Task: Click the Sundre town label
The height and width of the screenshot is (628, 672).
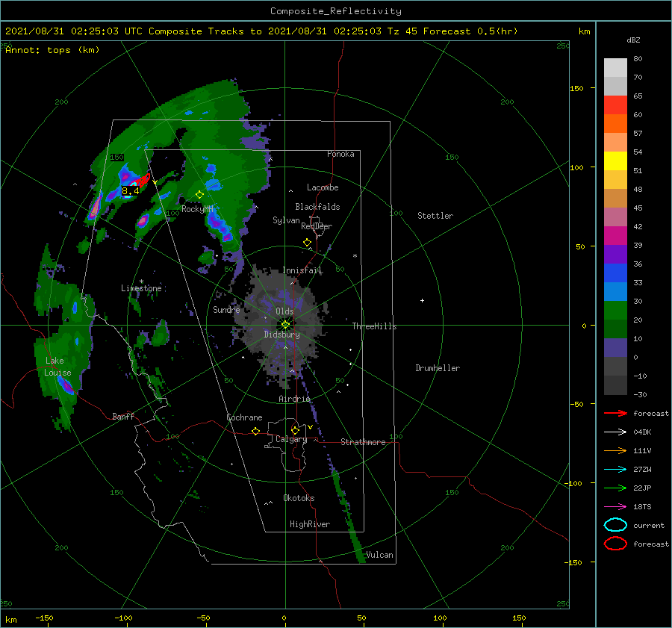Action: [x=226, y=309]
